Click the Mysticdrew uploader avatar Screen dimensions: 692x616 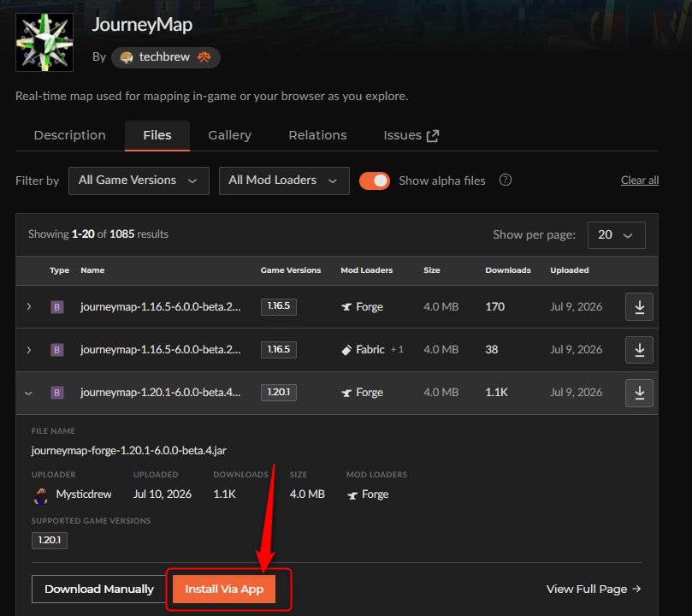tap(41, 495)
